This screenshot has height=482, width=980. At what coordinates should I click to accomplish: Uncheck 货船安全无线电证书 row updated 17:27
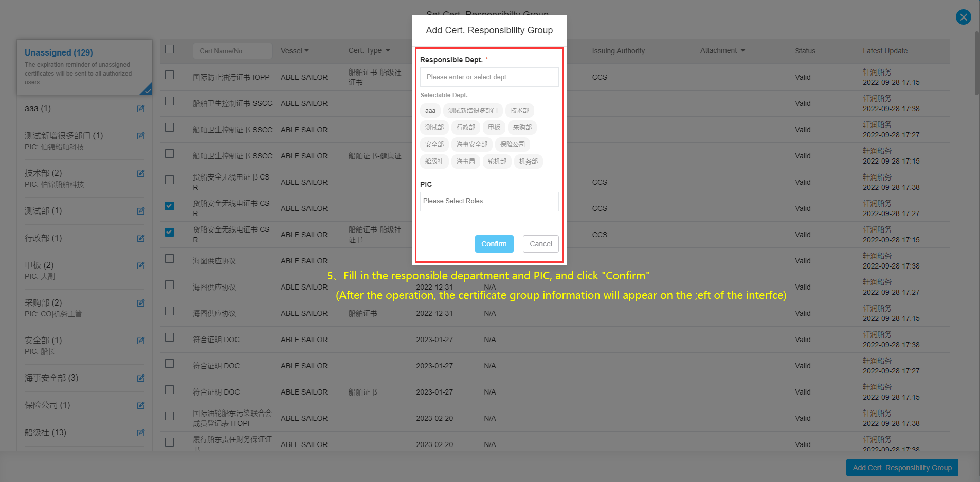169,206
